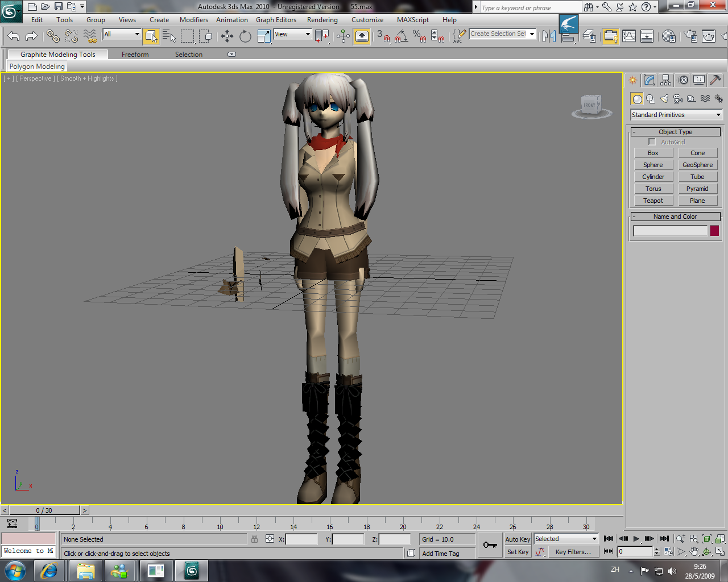Viewport: 728px width, 582px height.
Task: Toggle 3D Snaps in main toolbar
Action: pyautogui.click(x=383, y=36)
